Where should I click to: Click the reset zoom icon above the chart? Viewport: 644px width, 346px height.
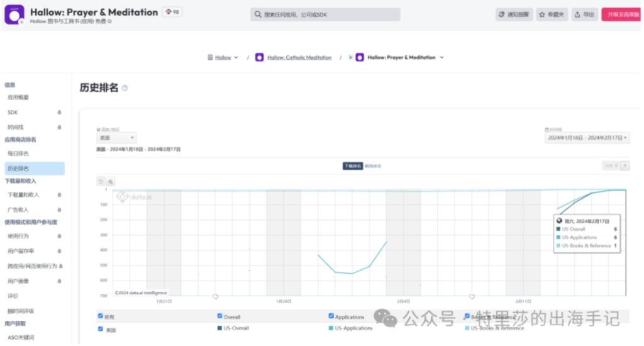(x=101, y=181)
